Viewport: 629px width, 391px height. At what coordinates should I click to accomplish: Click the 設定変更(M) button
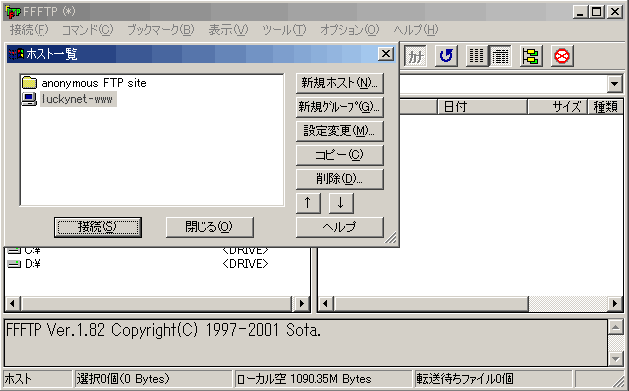pos(339,131)
